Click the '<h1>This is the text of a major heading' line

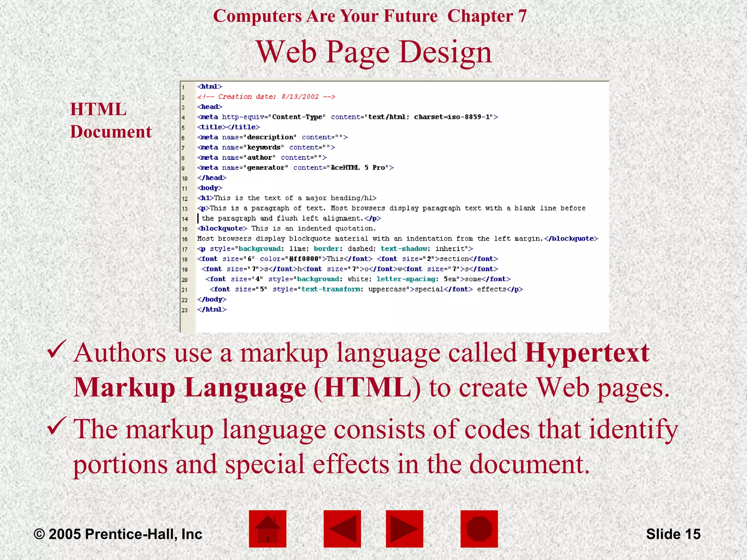coord(287,198)
